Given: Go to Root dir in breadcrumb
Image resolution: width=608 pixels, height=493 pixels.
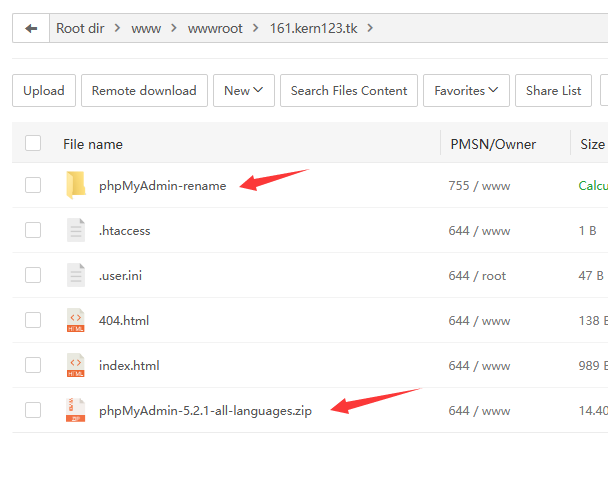Looking at the screenshot, I should click(80, 28).
